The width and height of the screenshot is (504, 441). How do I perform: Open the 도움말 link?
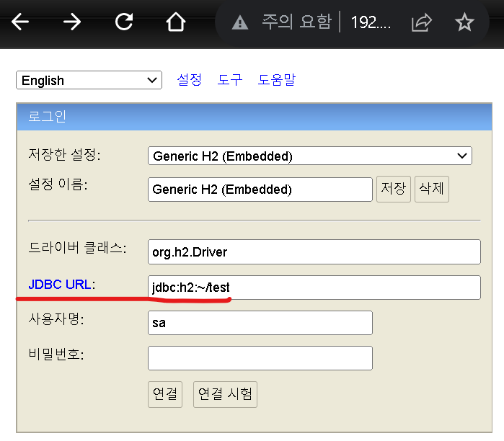point(276,79)
